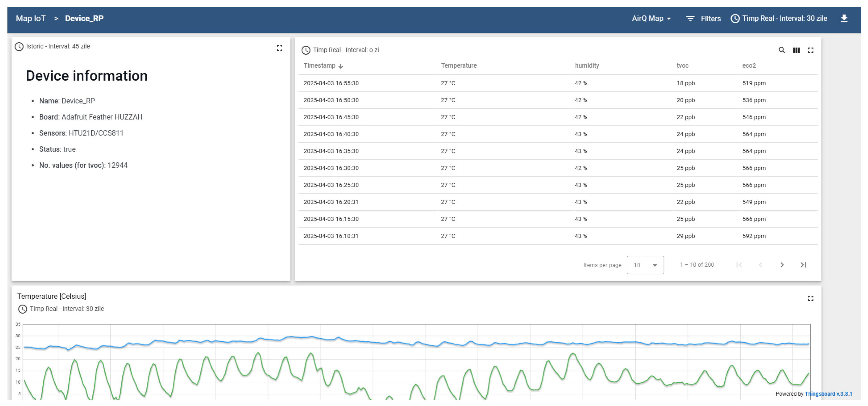Click 'Board: Adafruit Feather HUZZAH' line
868x406 pixels.
[x=91, y=117]
